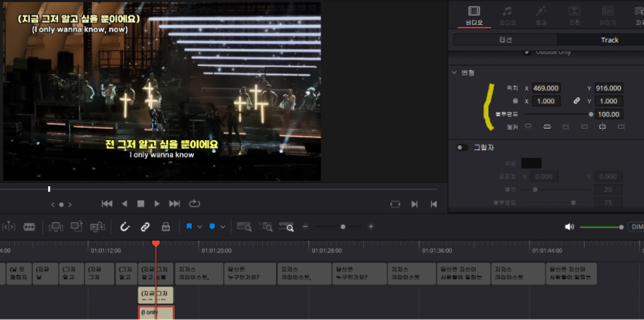Click the Overwrite Clip toolbar icon
The image size is (644, 320).
77,227
